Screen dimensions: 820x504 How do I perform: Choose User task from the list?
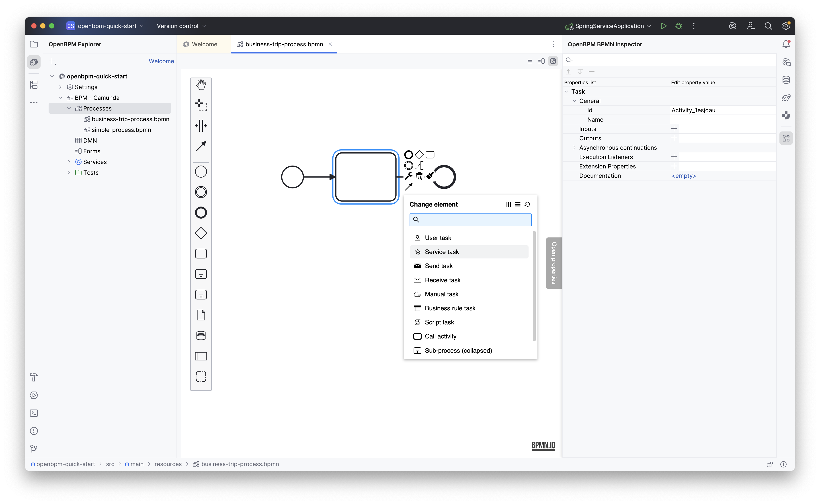(469, 238)
